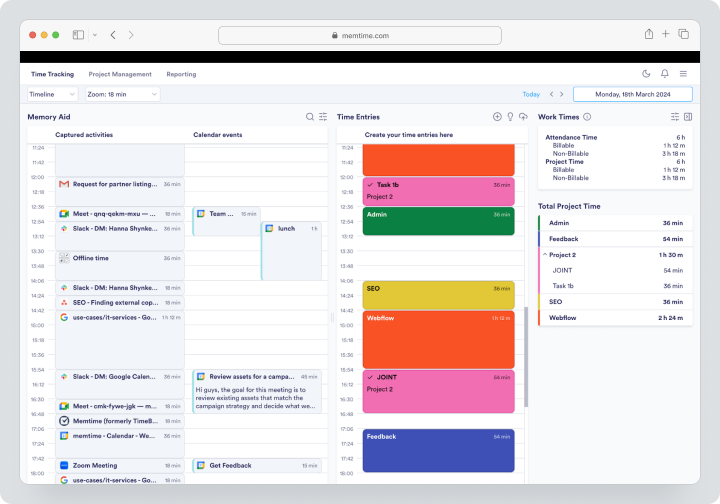Click Work Times info icon
720x504 pixels.
coord(587,117)
